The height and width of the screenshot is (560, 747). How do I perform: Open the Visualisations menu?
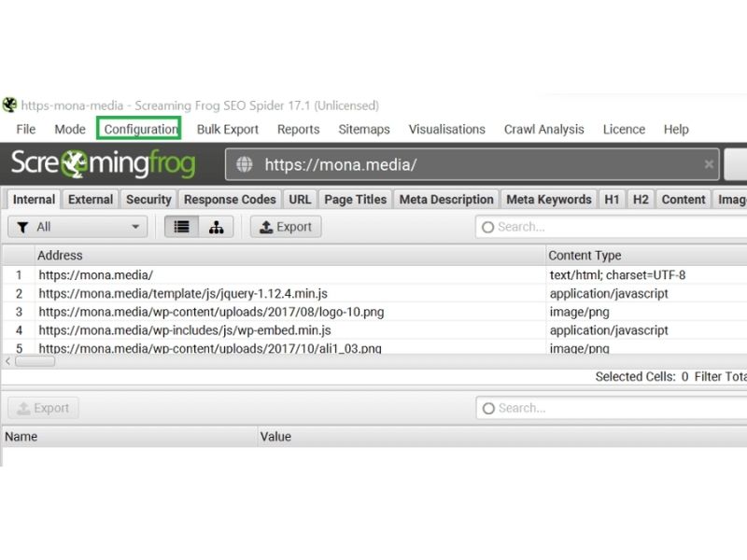[447, 129]
